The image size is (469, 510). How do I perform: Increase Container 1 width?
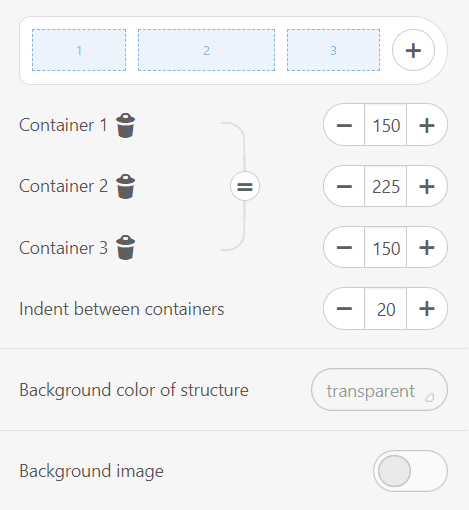click(x=427, y=125)
